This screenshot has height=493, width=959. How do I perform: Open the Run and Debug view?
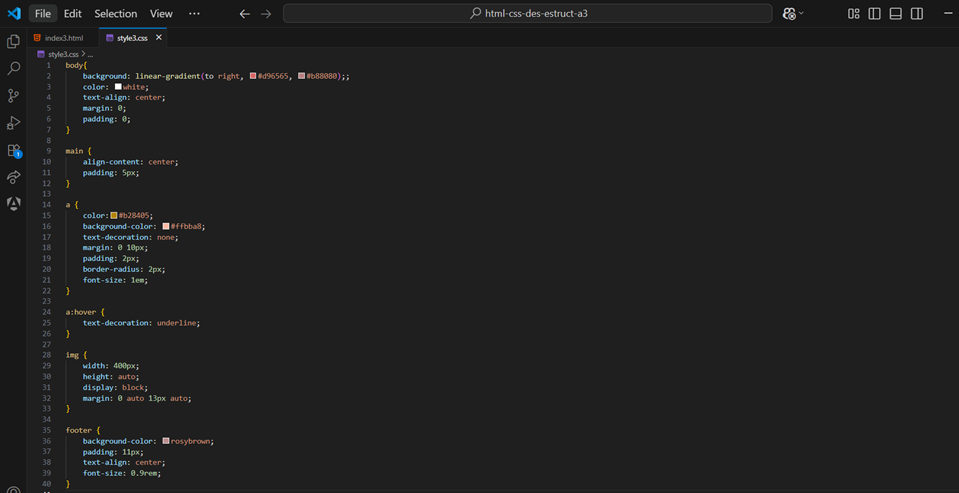point(13,123)
